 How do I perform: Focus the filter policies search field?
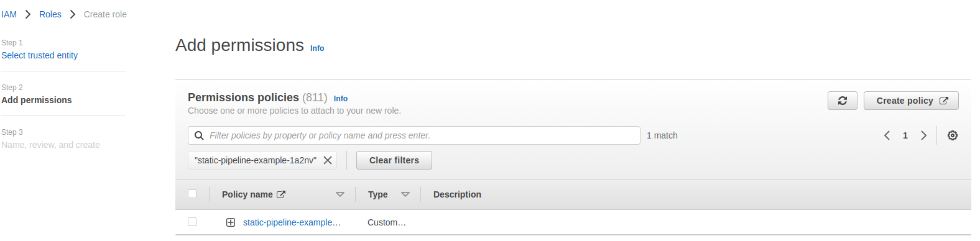[414, 135]
